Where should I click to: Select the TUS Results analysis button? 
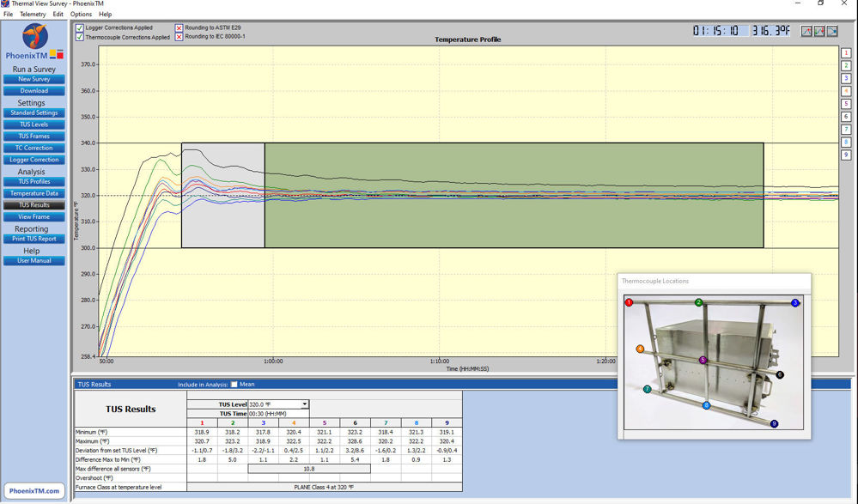point(34,205)
